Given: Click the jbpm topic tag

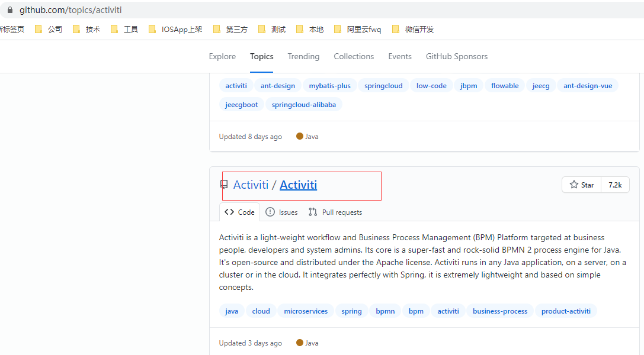Looking at the screenshot, I should click(469, 86).
